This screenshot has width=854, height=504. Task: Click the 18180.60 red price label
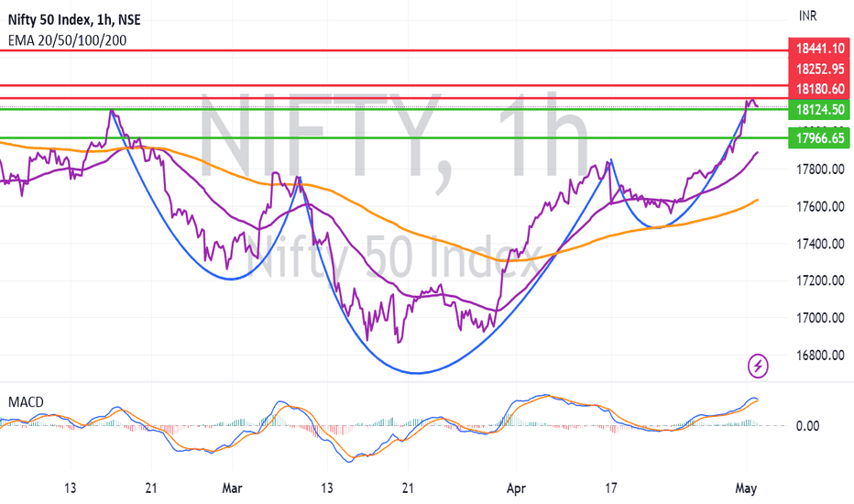coord(820,89)
